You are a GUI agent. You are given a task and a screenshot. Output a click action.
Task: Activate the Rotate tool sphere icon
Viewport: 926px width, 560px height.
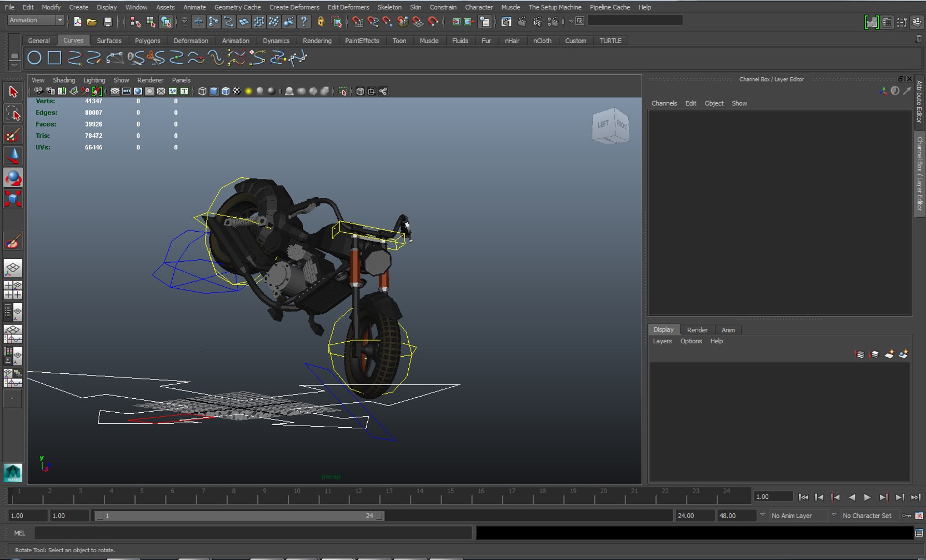(13, 178)
